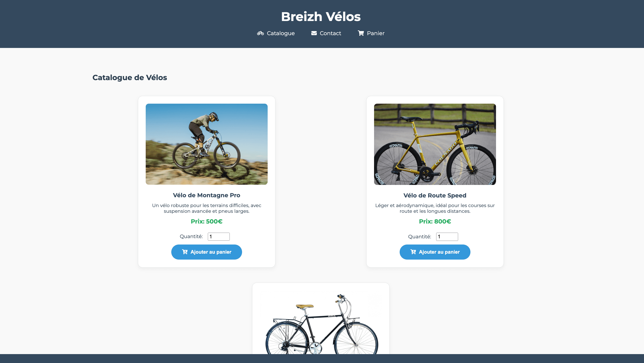Image resolution: width=644 pixels, height=363 pixels.
Task: Click cart icon inside Montagne Pro's add button
Action: click(x=185, y=252)
